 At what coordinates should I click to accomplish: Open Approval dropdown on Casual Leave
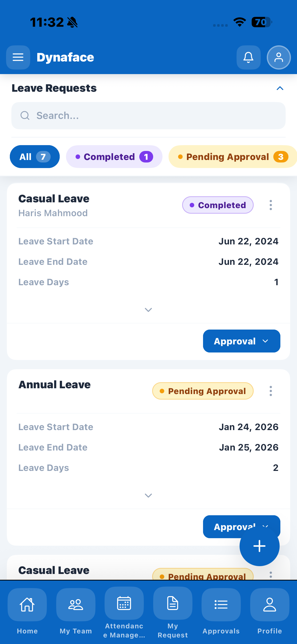[x=242, y=341]
